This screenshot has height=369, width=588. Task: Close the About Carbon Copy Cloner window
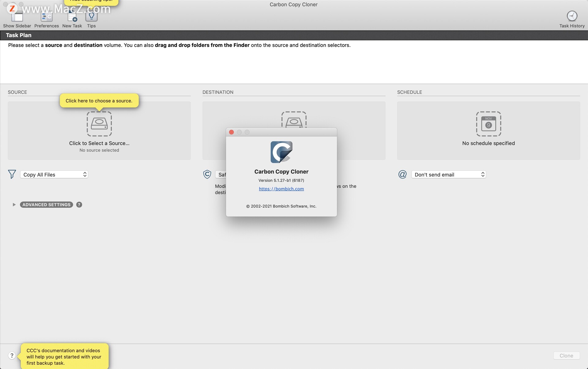pyautogui.click(x=232, y=132)
